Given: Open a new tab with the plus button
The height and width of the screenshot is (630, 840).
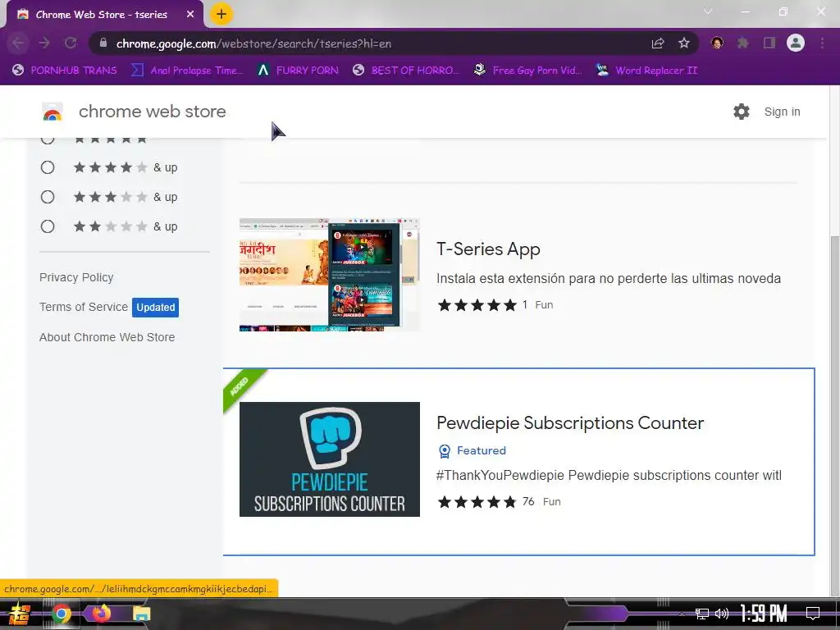Looking at the screenshot, I should pos(221,14).
